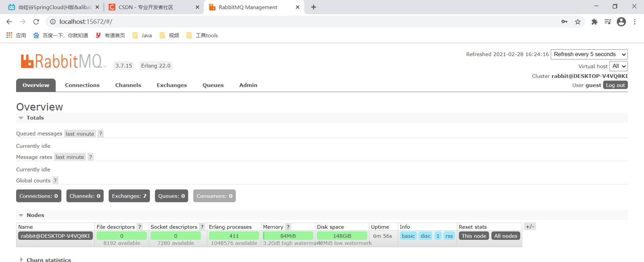The height and width of the screenshot is (262, 644).
Task: Open the 视频 bookmarks folder
Action: click(169, 35)
